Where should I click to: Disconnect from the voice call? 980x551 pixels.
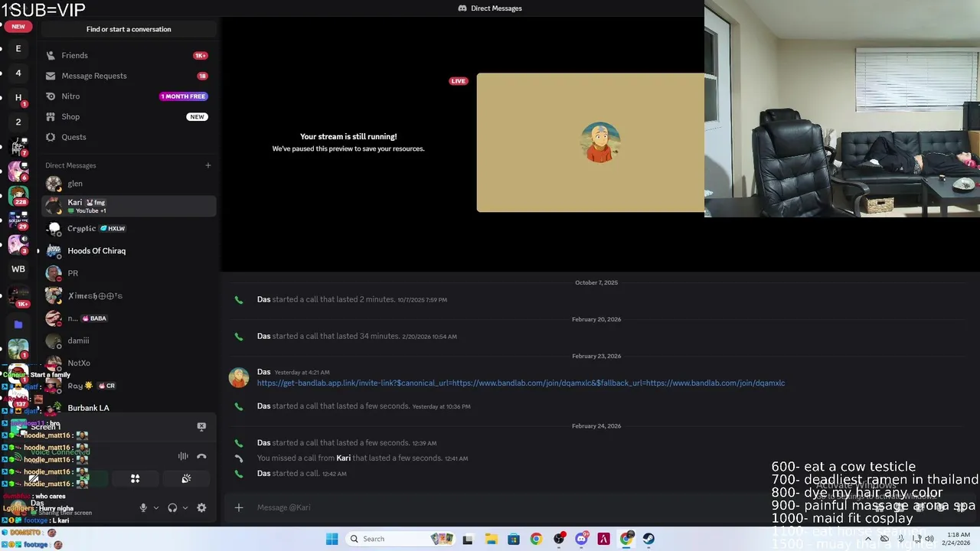(201, 456)
